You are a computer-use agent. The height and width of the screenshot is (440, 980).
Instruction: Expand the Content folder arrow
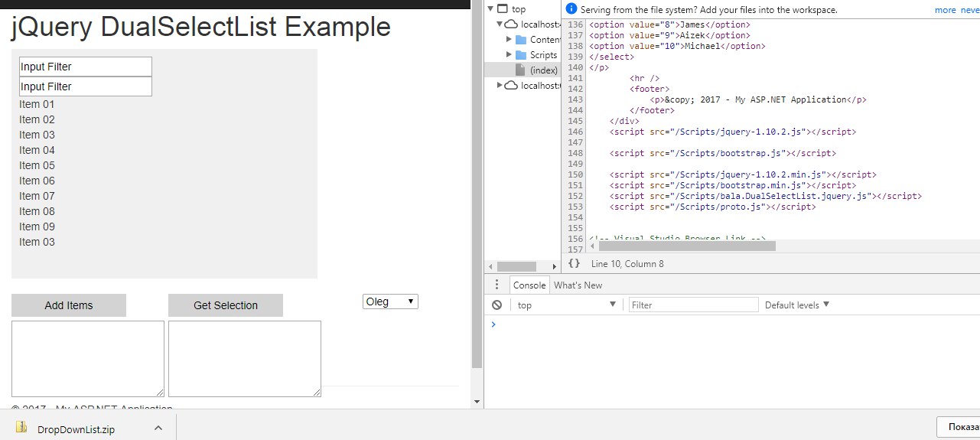click(509, 40)
